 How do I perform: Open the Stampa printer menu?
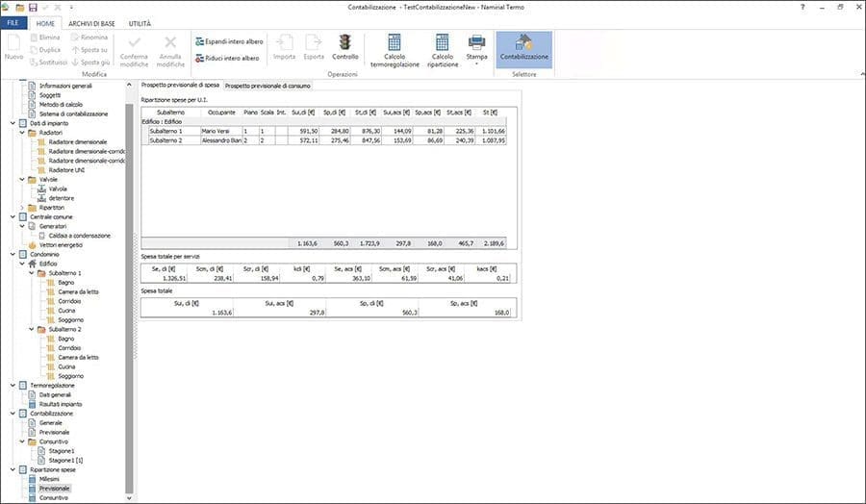[x=476, y=48]
